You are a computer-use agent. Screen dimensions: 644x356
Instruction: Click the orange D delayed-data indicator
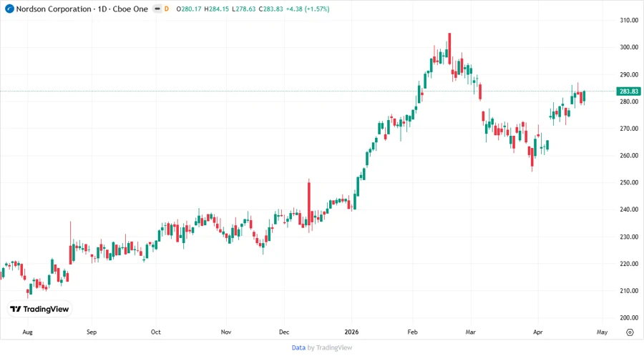(x=167, y=9)
